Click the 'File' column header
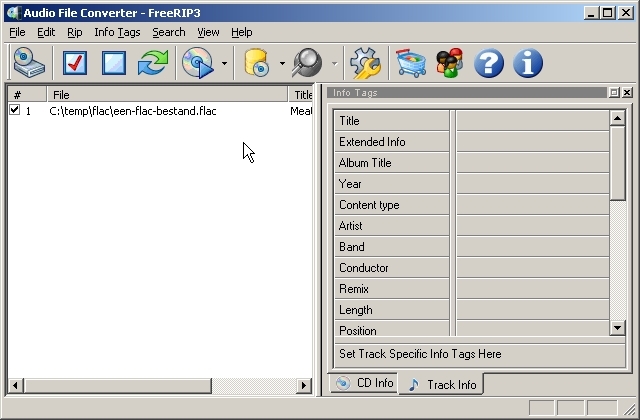Viewport: 640px width, 420px height. (167, 95)
